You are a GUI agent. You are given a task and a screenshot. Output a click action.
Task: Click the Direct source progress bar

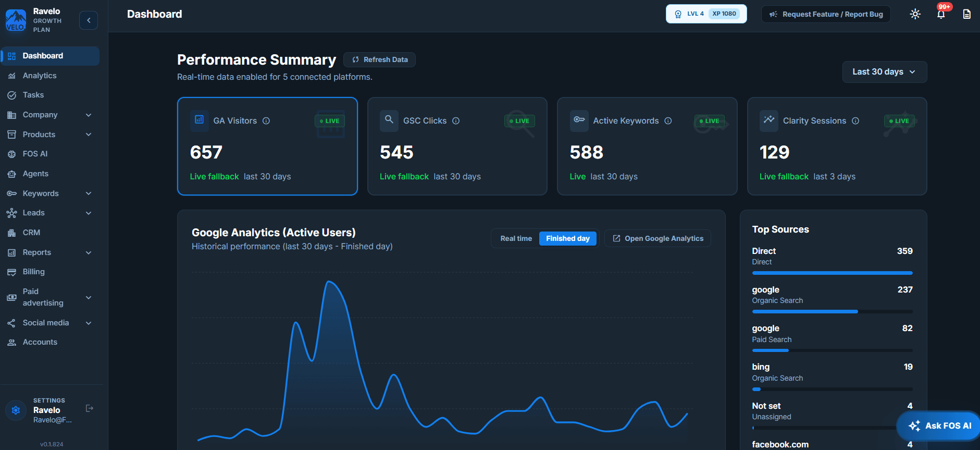(x=832, y=273)
